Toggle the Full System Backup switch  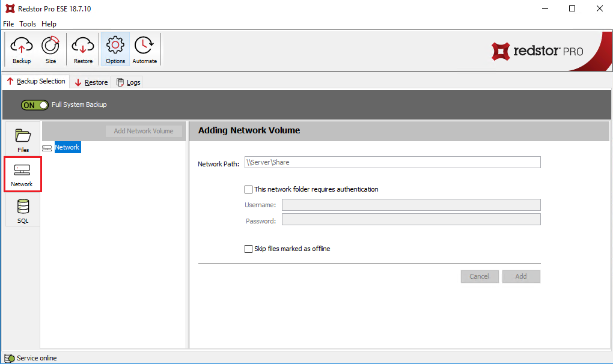point(34,105)
